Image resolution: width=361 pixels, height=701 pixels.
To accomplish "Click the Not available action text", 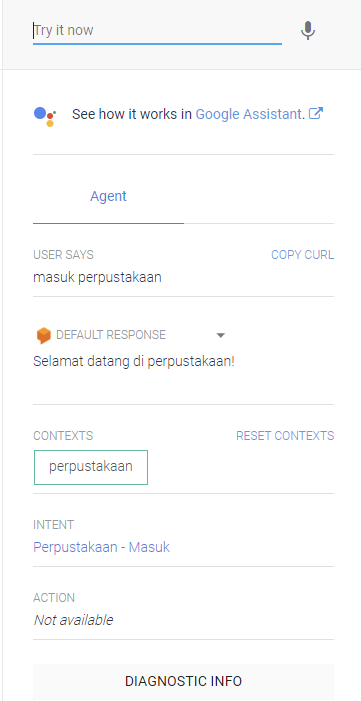I will (73, 620).
